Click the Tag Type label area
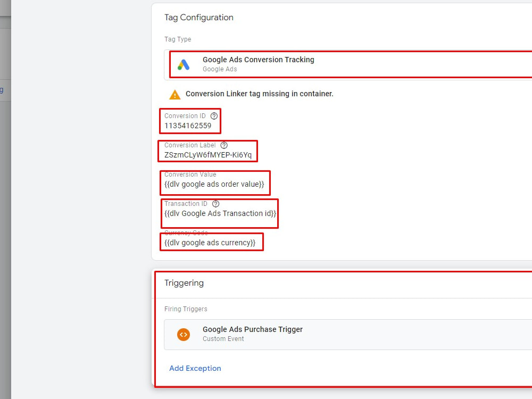 click(178, 39)
